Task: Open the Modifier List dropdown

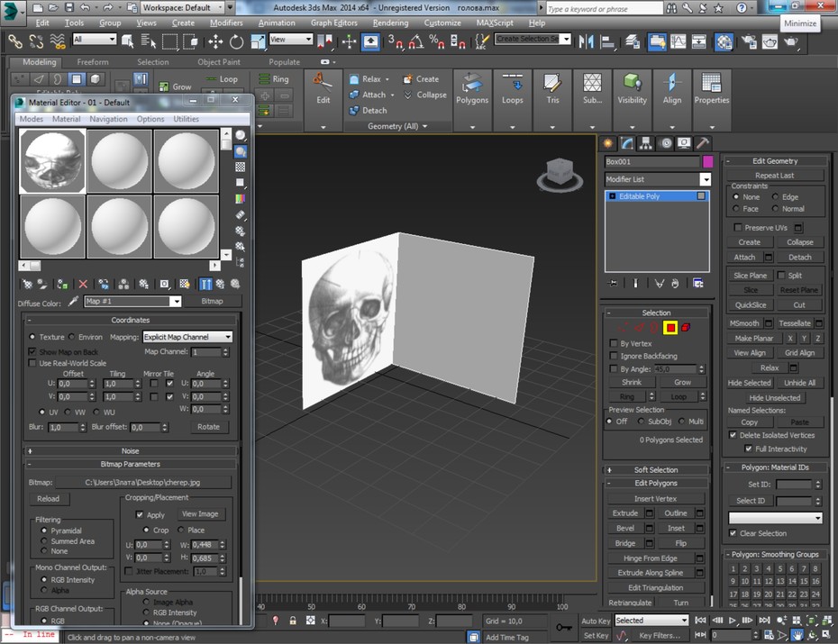Action: coord(706,179)
